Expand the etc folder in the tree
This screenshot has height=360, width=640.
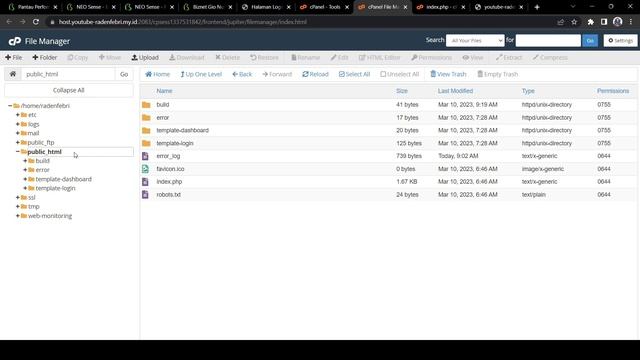[18, 115]
